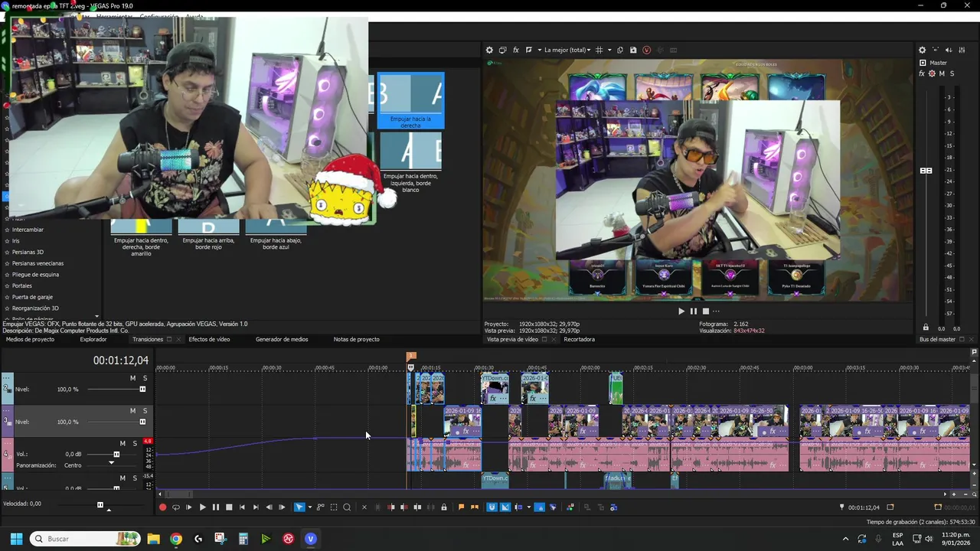980x551 pixels.
Task: Switch to Efectos de vídeo tab
Action: [x=209, y=339]
